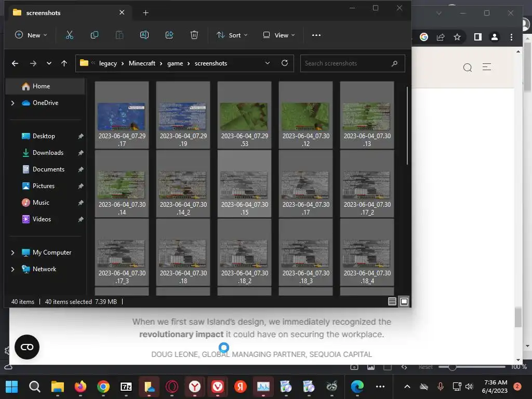The image size is (532, 399).
Task: Click the zoom slider in the bottom bar
Action: 472,367
